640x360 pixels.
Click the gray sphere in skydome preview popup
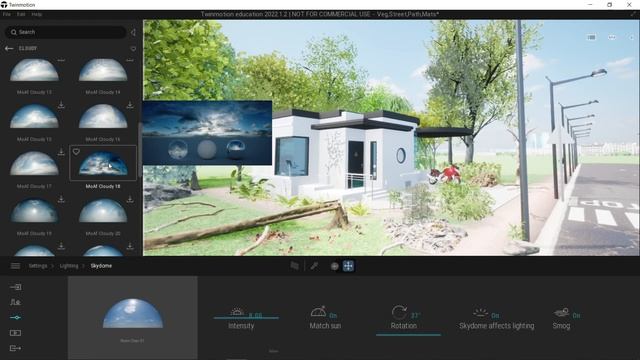click(x=207, y=149)
